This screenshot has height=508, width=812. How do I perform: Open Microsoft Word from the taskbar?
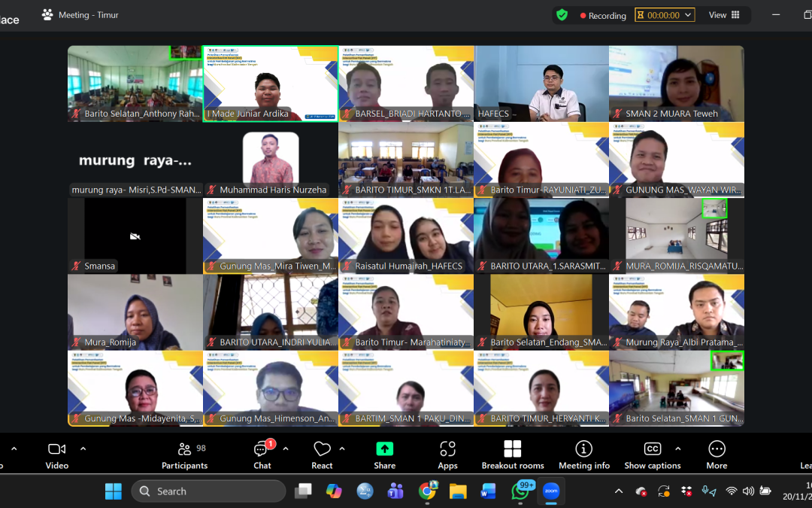click(489, 491)
